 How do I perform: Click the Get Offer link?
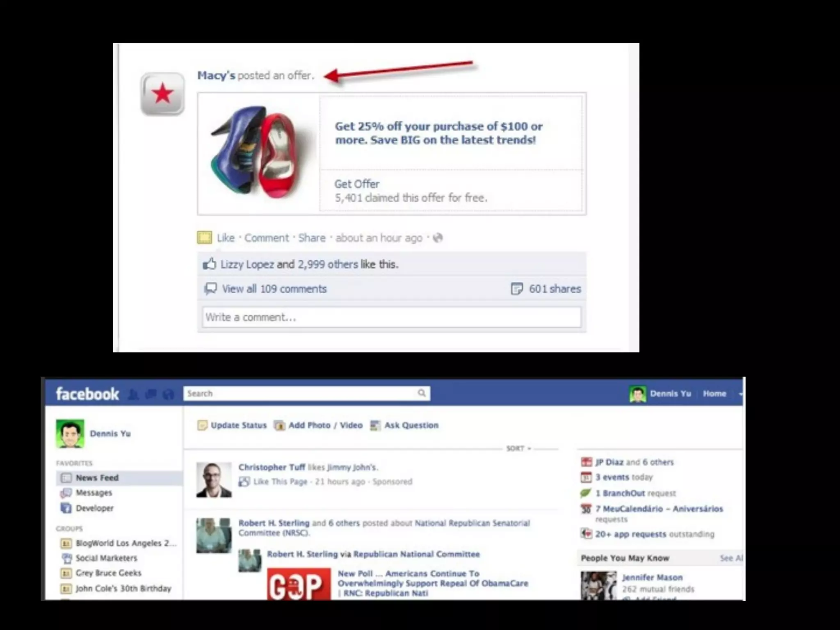point(357,184)
